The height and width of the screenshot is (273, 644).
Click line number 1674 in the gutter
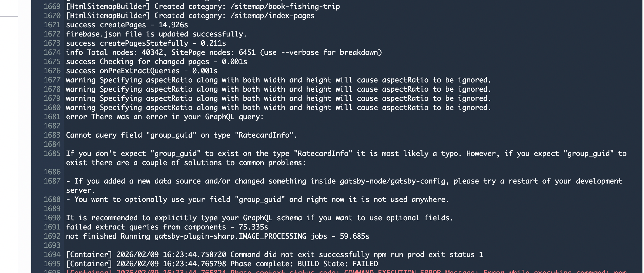click(x=52, y=52)
